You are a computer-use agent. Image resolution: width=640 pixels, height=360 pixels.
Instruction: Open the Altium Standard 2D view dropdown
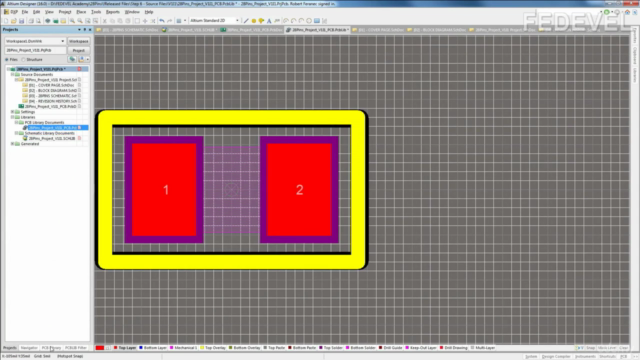coord(238,20)
